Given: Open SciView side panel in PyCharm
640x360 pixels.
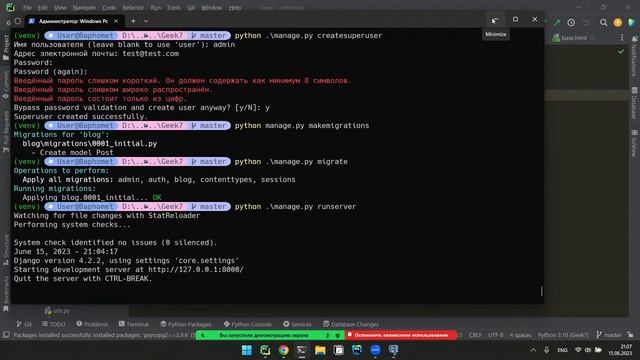Looking at the screenshot, I should pyautogui.click(x=635, y=143).
